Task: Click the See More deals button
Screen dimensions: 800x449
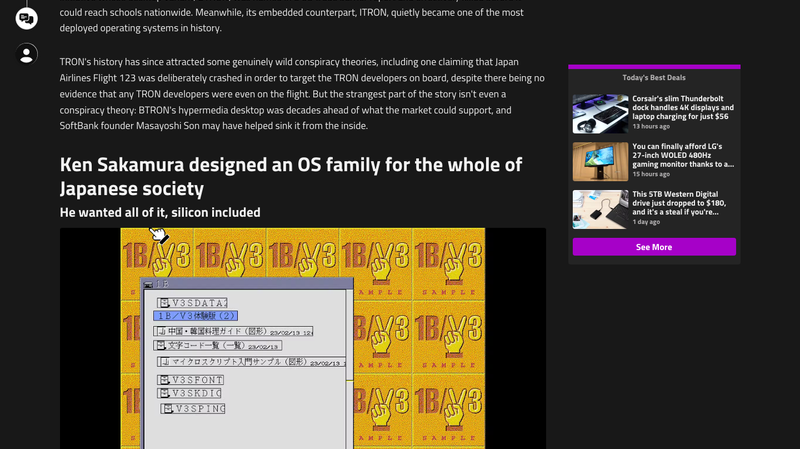Action: (654, 247)
